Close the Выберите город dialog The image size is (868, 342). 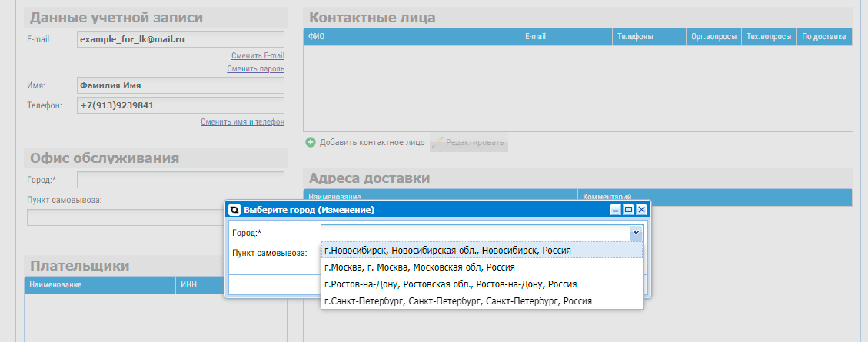click(x=641, y=210)
